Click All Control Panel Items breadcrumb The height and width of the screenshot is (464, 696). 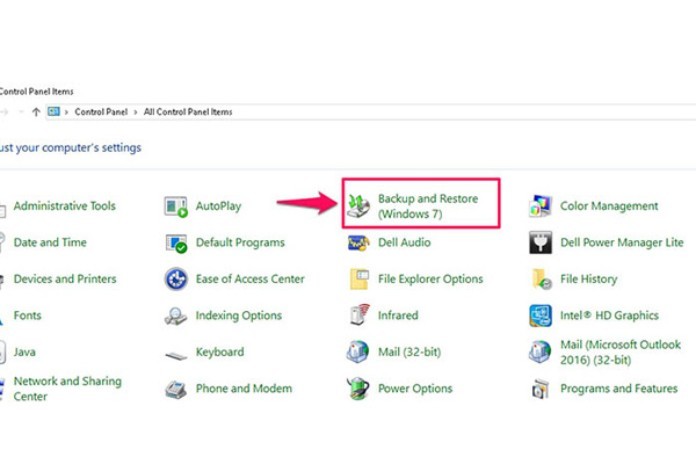point(188,112)
